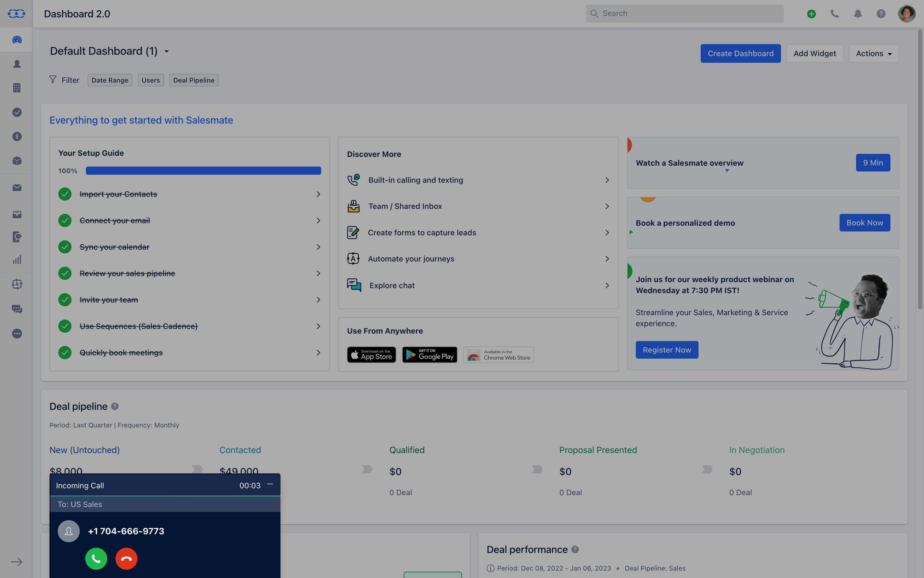The image size is (924, 578).
Task: Open the Default Dashboard dropdown arrow
Action: pyautogui.click(x=166, y=52)
